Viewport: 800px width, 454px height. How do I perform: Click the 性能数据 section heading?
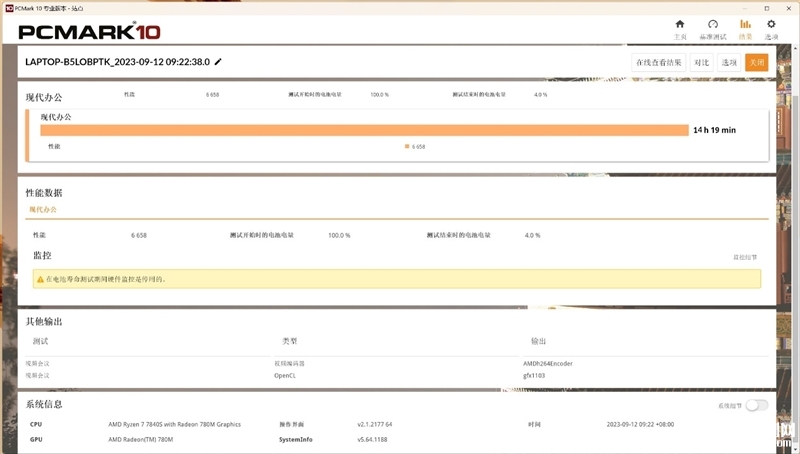pos(44,193)
